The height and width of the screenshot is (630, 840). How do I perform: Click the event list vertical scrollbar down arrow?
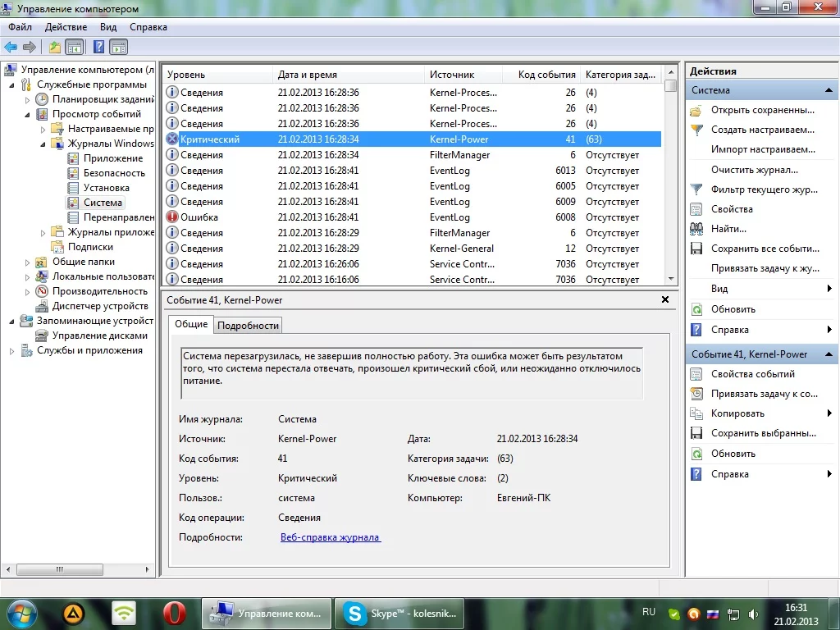[671, 279]
